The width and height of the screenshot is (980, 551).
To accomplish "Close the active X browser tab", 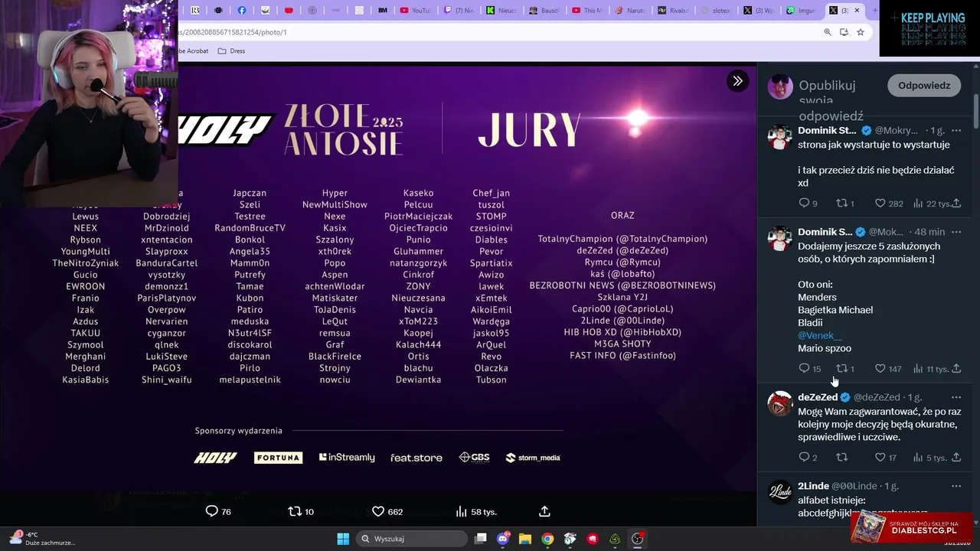I will click(x=857, y=11).
